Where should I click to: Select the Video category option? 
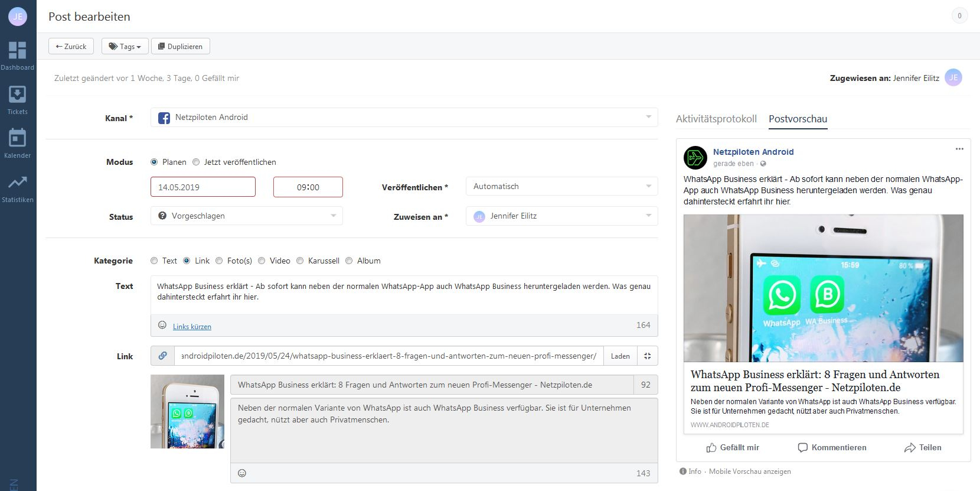262,261
